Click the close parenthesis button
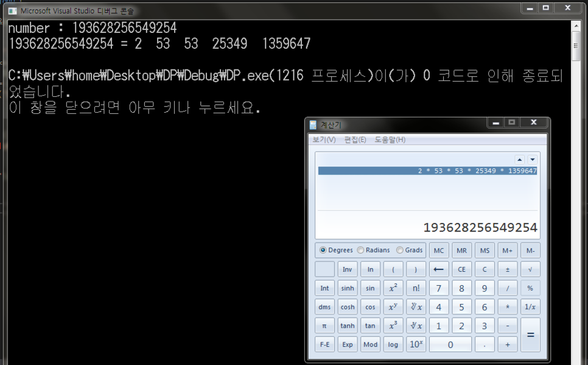 click(x=416, y=269)
